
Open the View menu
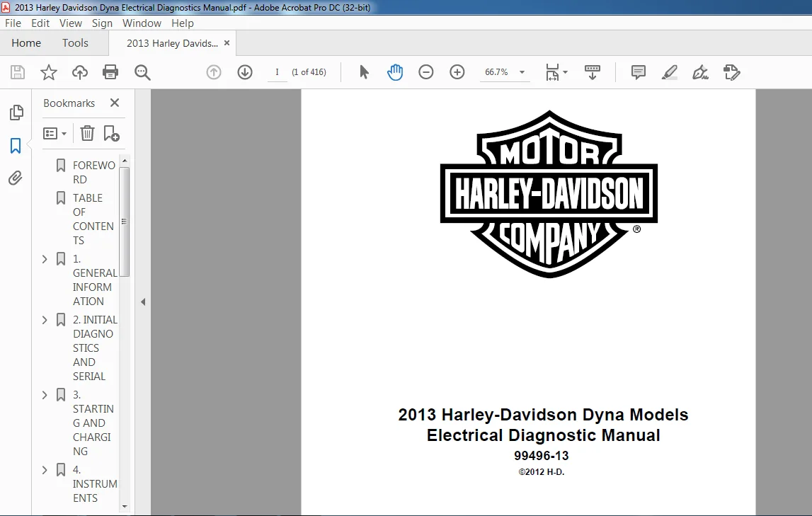(x=70, y=23)
